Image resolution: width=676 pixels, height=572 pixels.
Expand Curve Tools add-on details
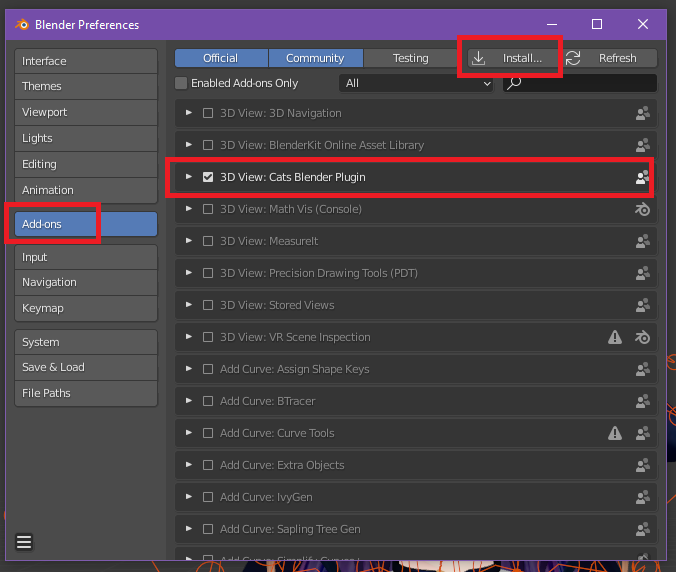click(188, 433)
